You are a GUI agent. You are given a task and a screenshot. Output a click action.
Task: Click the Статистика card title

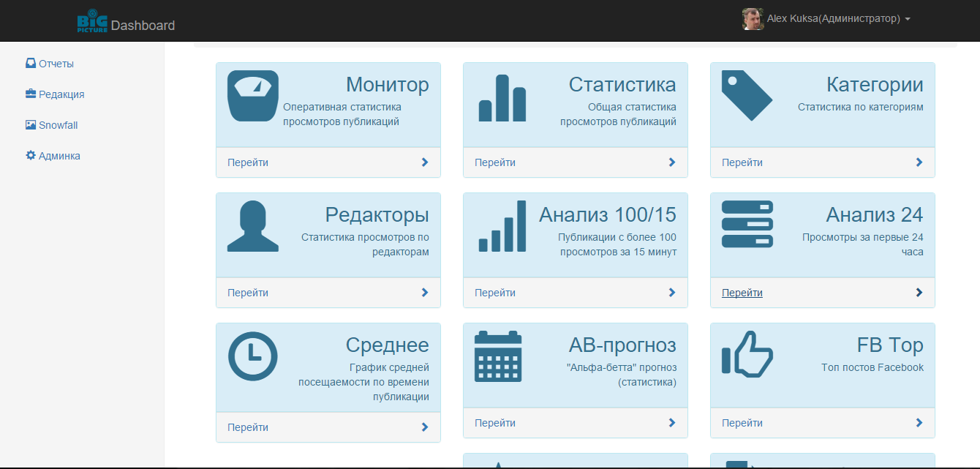622,85
